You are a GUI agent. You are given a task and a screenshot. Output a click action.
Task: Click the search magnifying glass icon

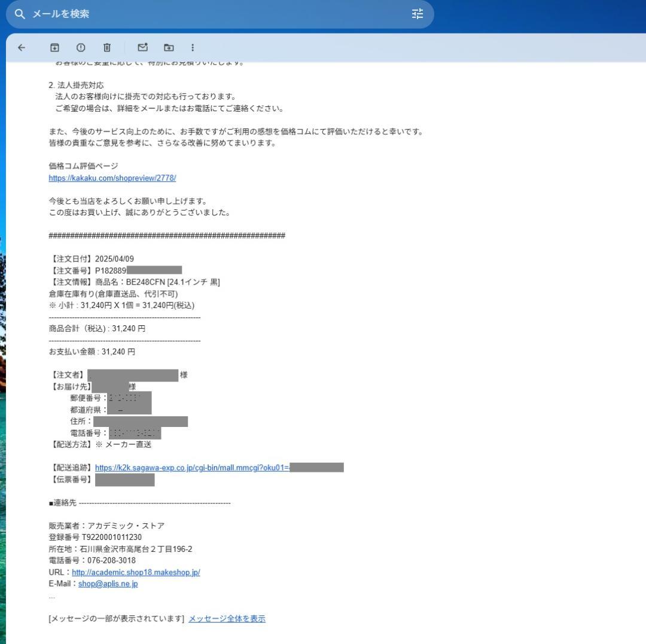pyautogui.click(x=20, y=14)
